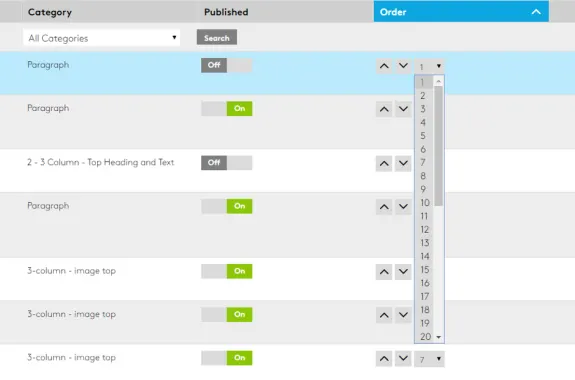Click order list scrollbar down arrow
Image resolution: width=575 pixels, height=380 pixels.
click(x=439, y=337)
